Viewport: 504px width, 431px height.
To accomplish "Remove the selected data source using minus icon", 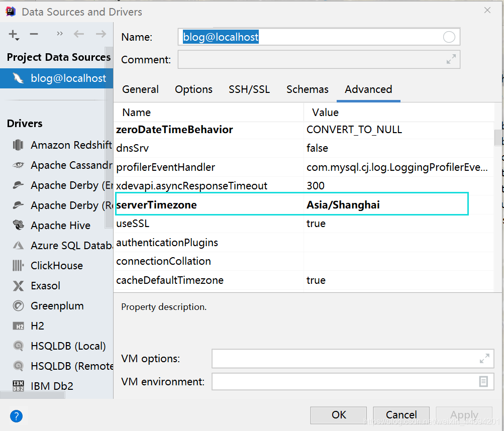I will pos(33,34).
